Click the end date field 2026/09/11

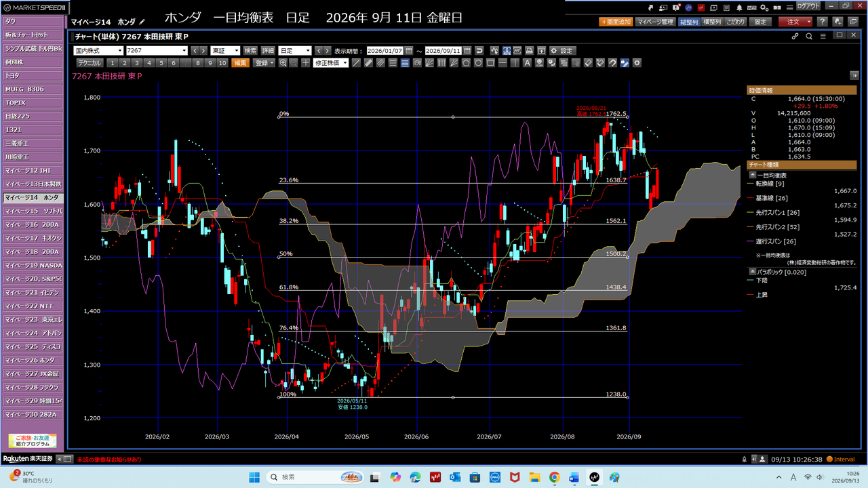[x=443, y=51]
